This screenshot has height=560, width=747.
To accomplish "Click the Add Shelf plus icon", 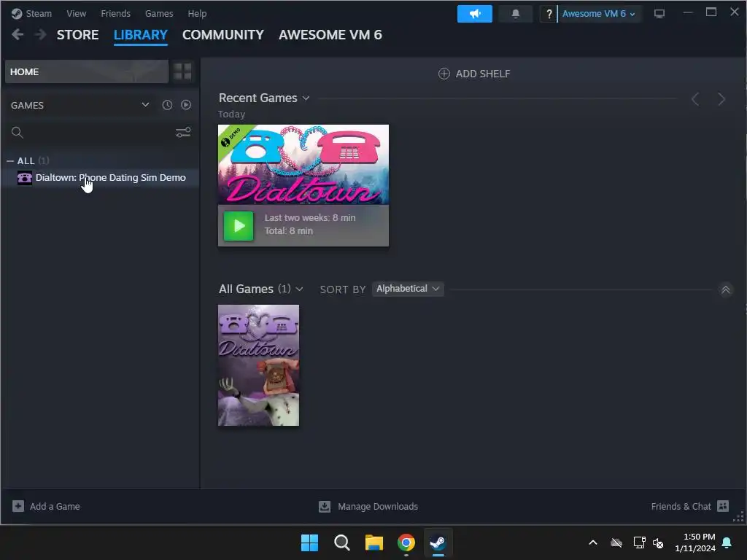I will coord(444,74).
